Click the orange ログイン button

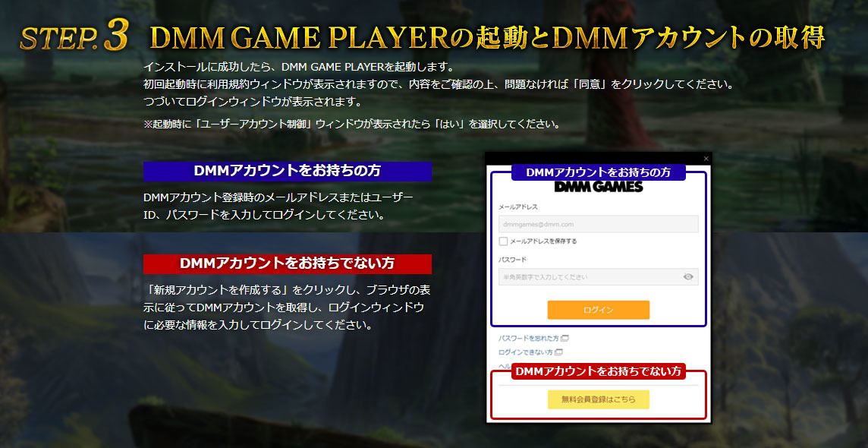click(599, 310)
